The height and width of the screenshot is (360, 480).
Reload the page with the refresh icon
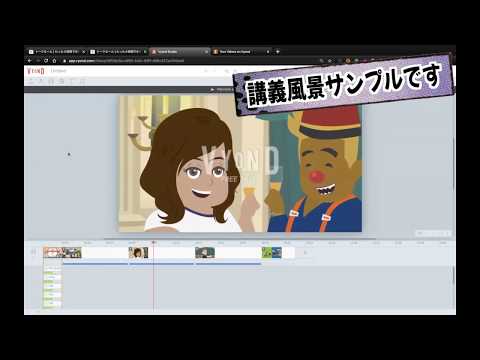46,61
